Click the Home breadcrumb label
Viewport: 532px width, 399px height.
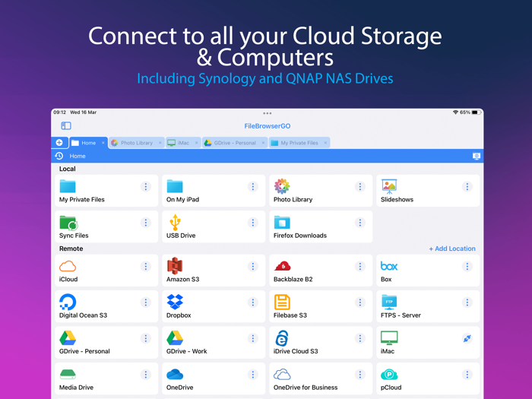click(x=78, y=156)
